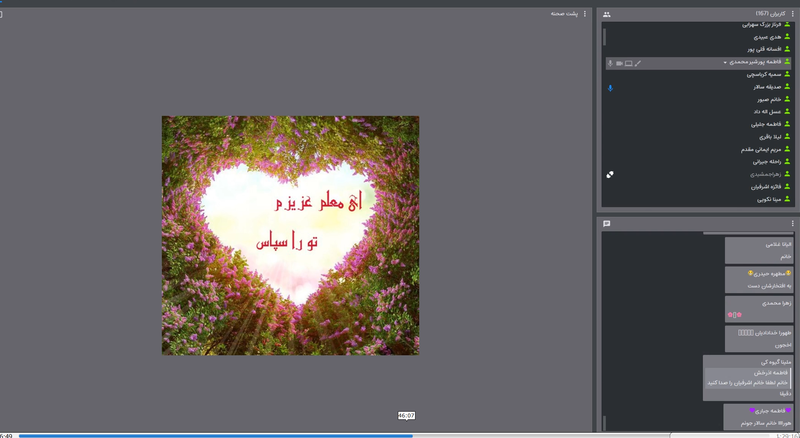This screenshot has height=438, width=800.
Task: Click the microphone icon in the highlighted user row
Action: [610, 63]
